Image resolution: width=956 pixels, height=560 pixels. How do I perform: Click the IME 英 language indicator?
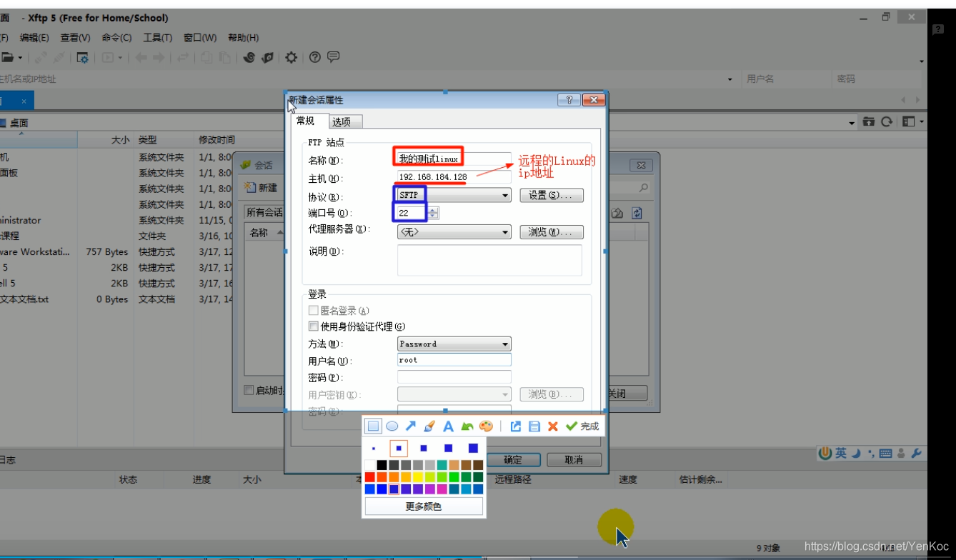[x=841, y=453]
